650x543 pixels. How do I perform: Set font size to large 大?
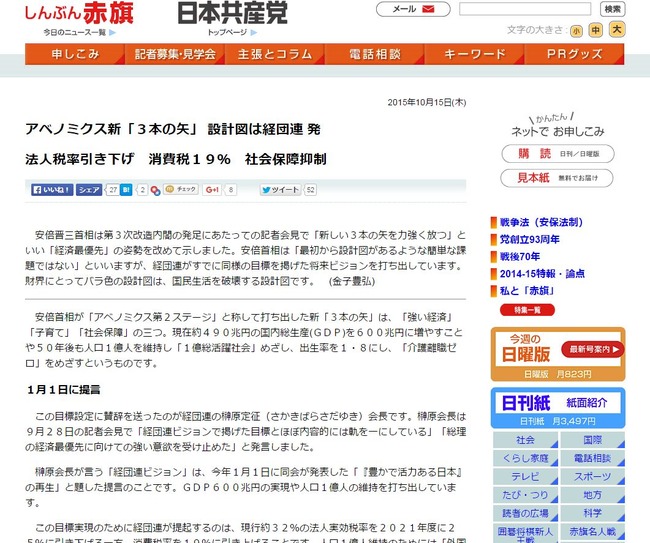tap(616, 29)
